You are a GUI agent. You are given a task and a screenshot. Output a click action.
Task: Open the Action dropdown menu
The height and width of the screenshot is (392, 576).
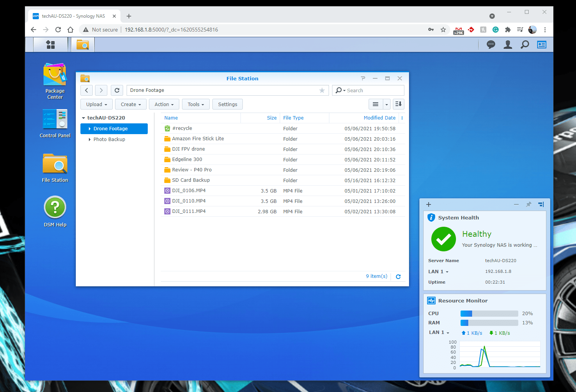(x=164, y=104)
